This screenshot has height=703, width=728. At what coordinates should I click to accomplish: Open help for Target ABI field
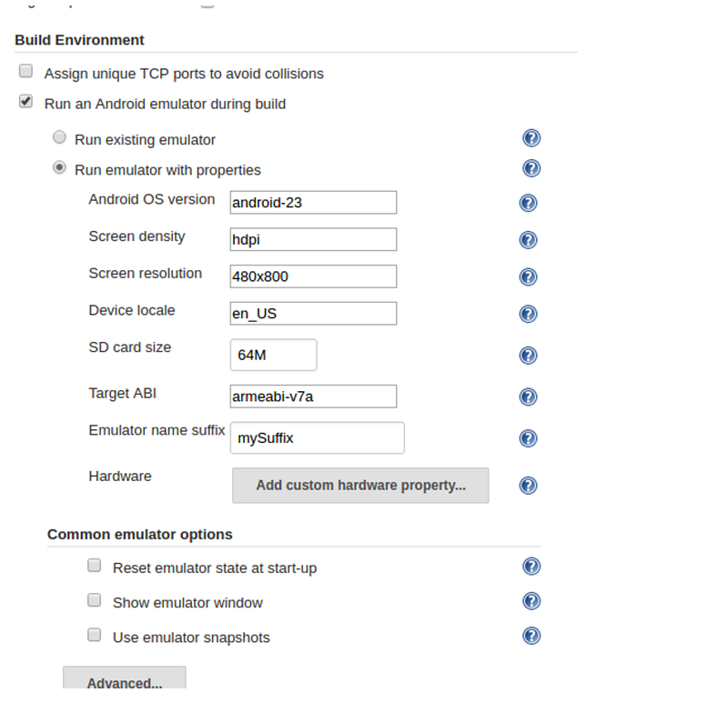528,397
